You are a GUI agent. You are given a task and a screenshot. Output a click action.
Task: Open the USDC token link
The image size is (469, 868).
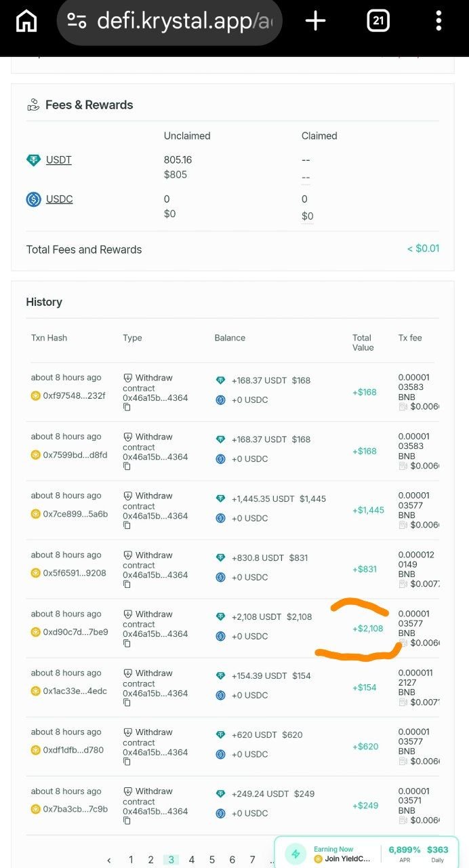pos(59,199)
